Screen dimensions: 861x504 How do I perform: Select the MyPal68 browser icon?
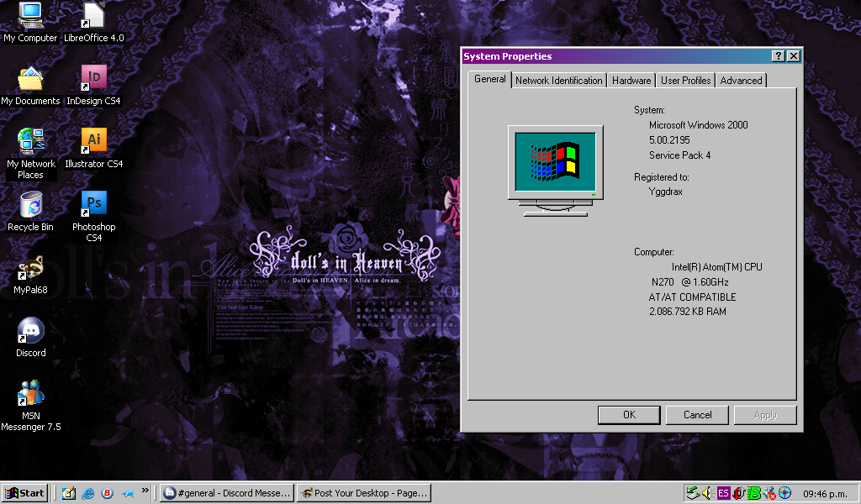30,269
